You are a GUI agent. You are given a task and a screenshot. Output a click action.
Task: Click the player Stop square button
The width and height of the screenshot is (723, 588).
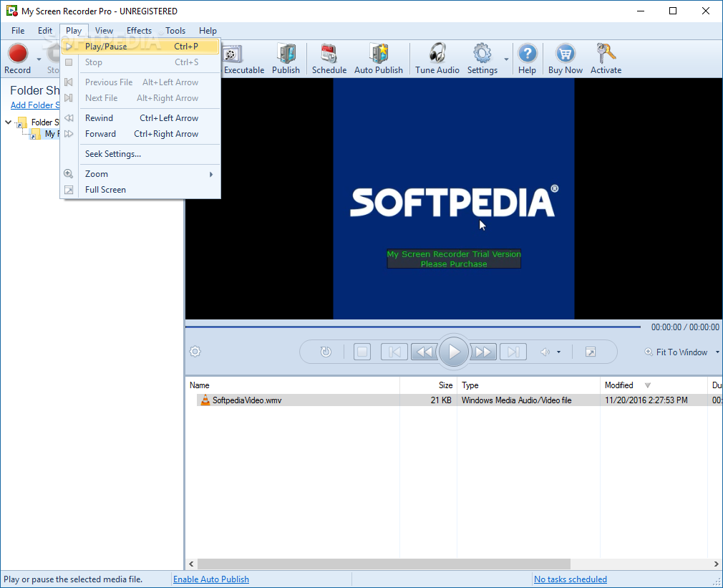click(362, 352)
